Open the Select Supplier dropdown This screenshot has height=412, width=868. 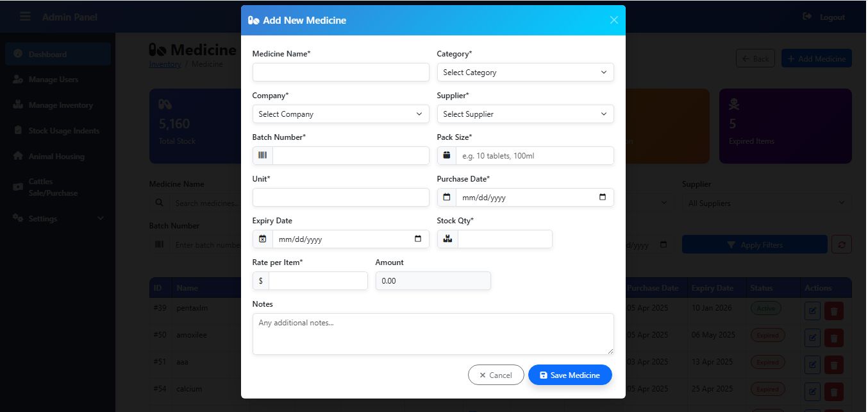pyautogui.click(x=525, y=114)
